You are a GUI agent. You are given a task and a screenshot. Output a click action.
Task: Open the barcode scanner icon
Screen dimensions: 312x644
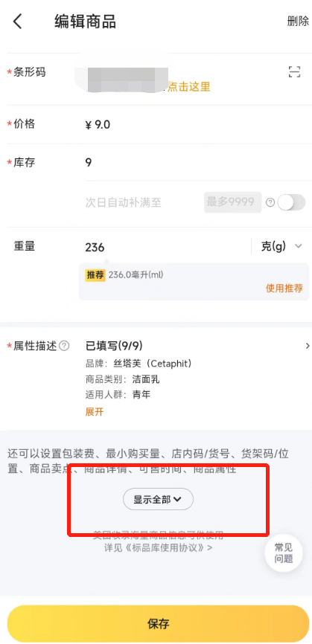(294, 72)
